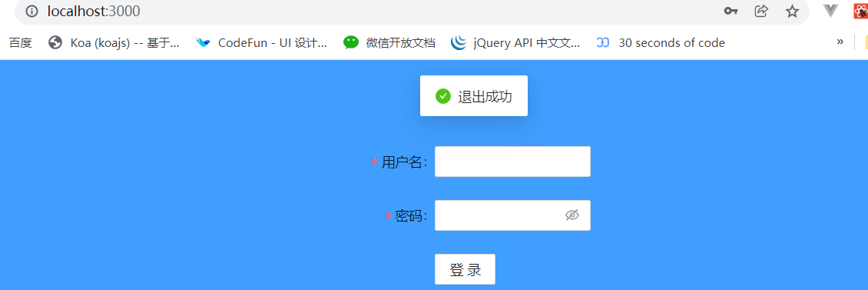Open the 30 seconds of code bookmark
Image resolution: width=868 pixels, height=290 pixels.
tap(661, 43)
